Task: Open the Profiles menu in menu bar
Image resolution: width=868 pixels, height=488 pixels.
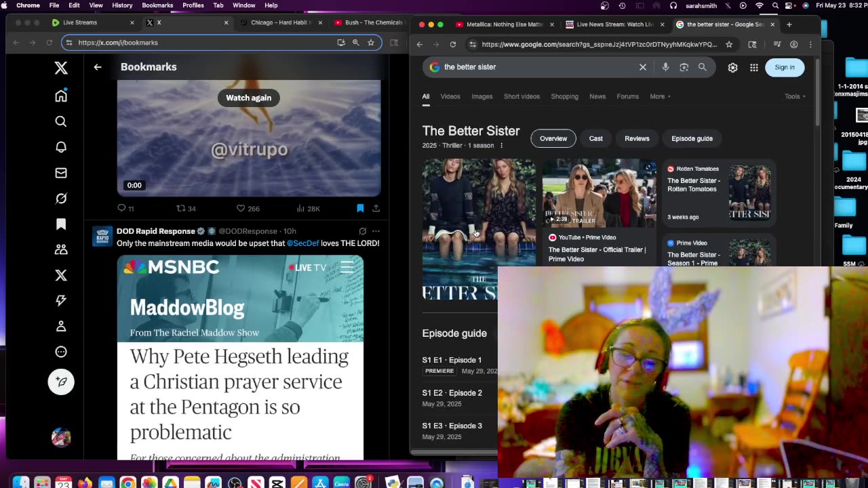Action: (193, 5)
